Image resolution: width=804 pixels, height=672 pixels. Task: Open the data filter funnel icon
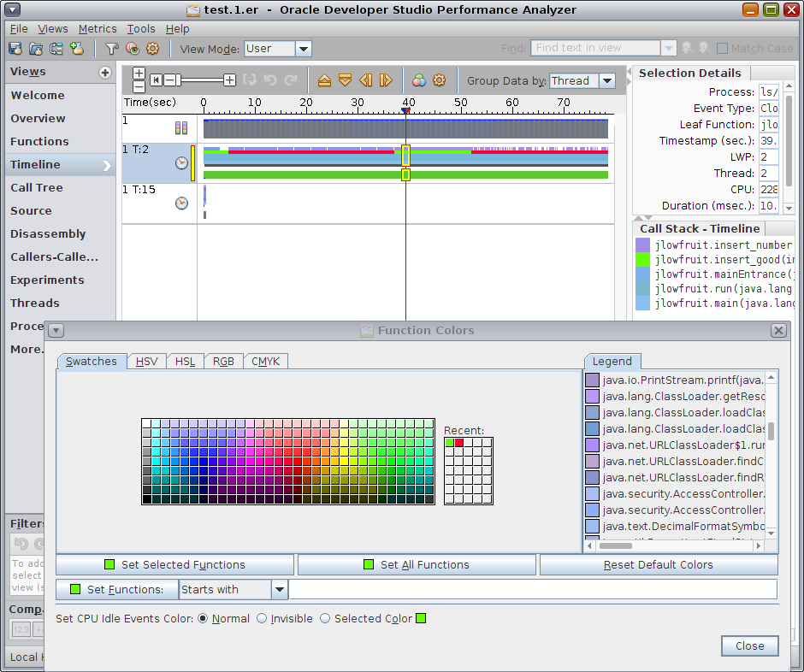tap(111, 49)
